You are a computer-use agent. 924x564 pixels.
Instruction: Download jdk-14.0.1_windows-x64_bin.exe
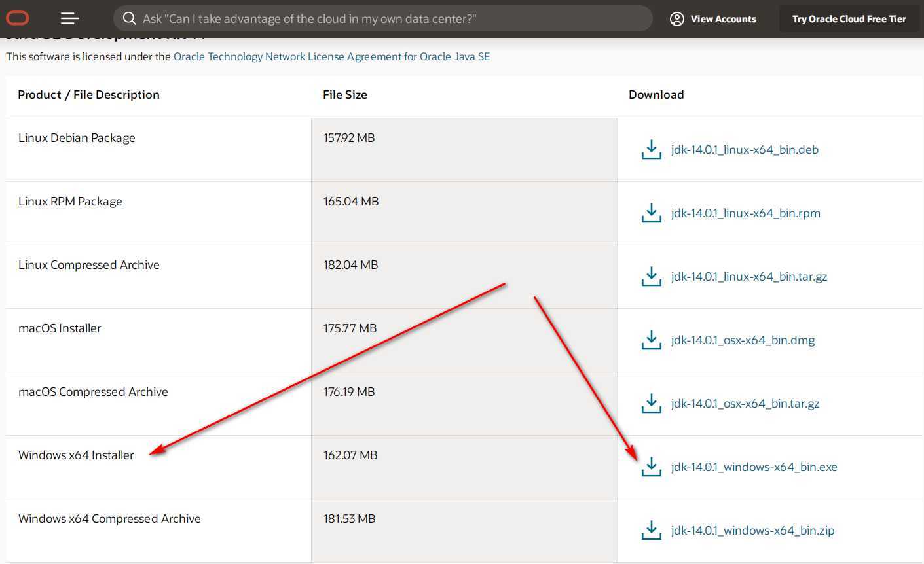pos(754,467)
